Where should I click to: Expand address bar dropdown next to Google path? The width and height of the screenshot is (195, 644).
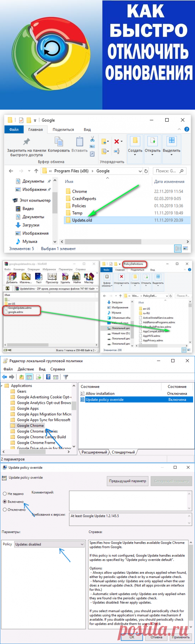[140, 171]
